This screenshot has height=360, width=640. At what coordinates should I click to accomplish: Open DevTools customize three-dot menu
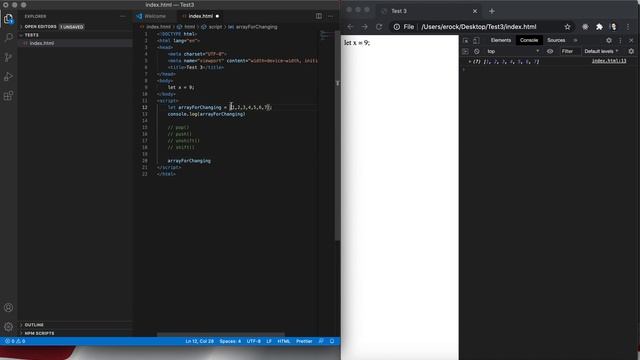[x=620, y=40]
